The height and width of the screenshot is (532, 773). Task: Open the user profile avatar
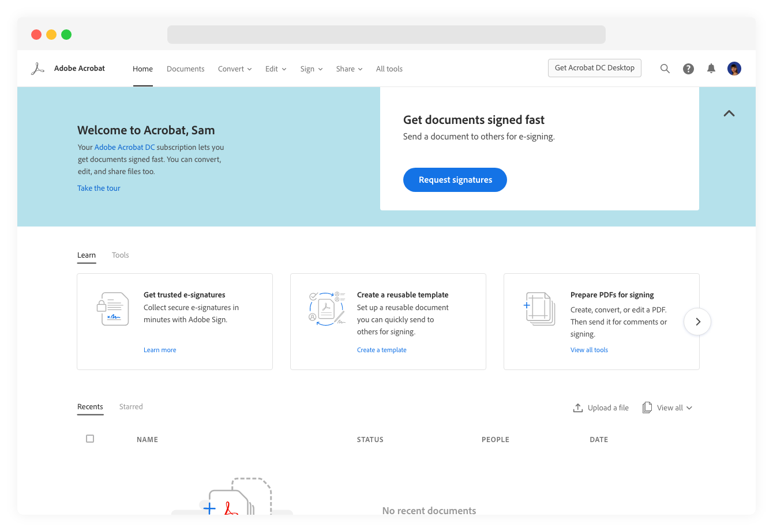(x=734, y=69)
